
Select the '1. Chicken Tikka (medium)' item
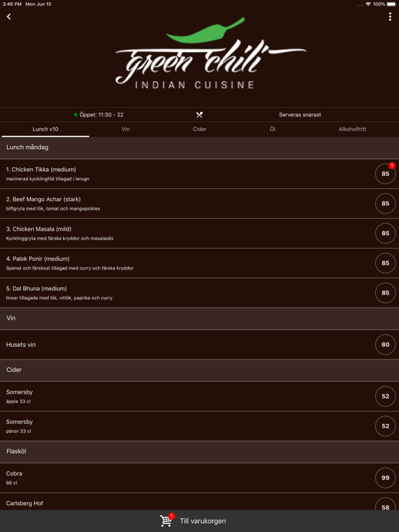(41, 169)
